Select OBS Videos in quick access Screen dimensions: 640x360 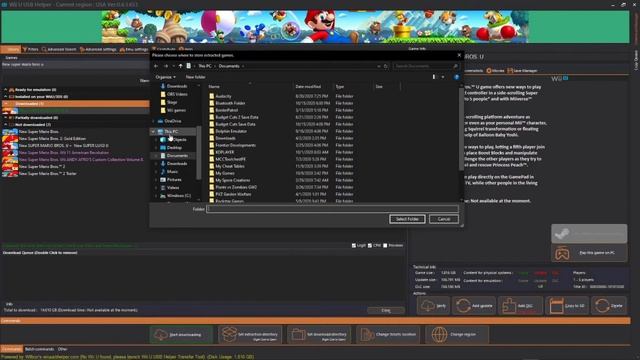click(177, 94)
